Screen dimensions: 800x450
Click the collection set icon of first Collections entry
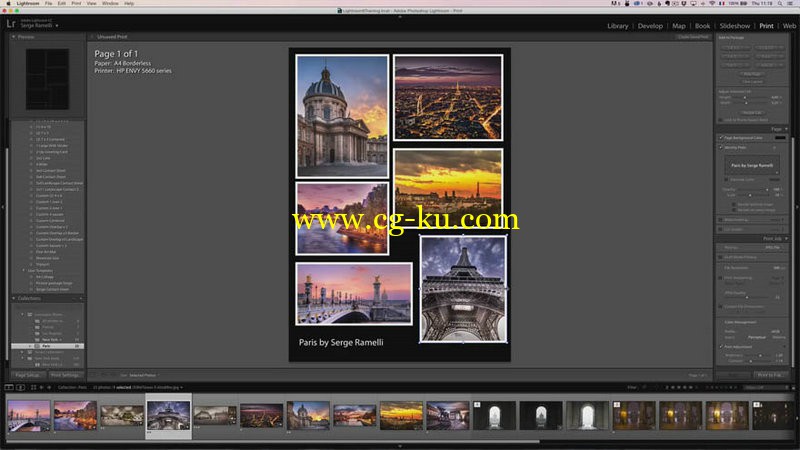click(30, 314)
